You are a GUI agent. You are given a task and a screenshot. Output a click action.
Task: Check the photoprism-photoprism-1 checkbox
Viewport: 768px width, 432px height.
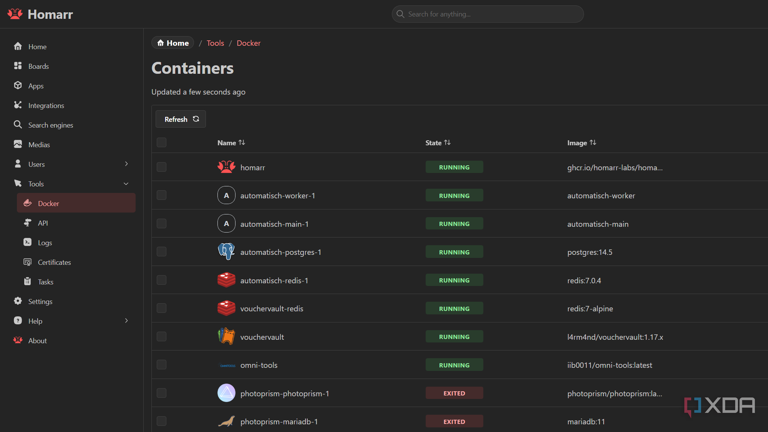tap(162, 393)
